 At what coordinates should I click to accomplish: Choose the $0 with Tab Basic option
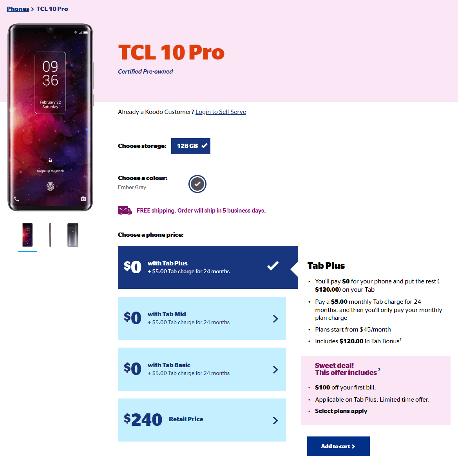tap(202, 369)
